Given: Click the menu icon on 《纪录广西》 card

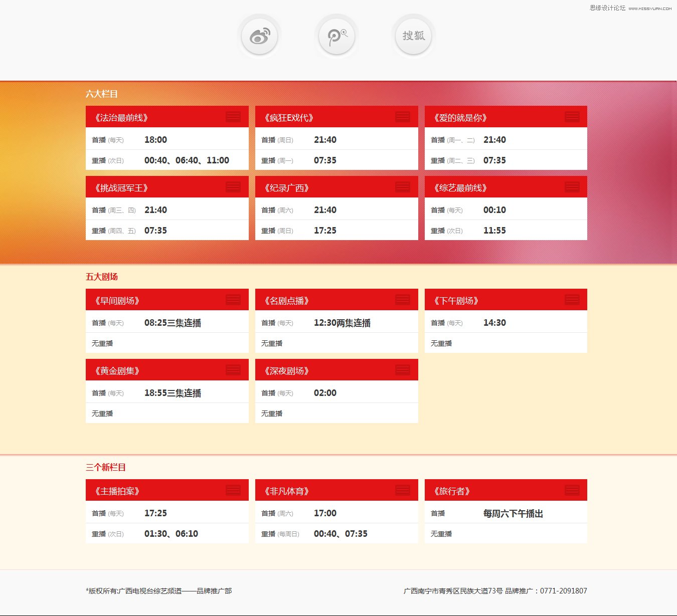Looking at the screenshot, I should [403, 187].
